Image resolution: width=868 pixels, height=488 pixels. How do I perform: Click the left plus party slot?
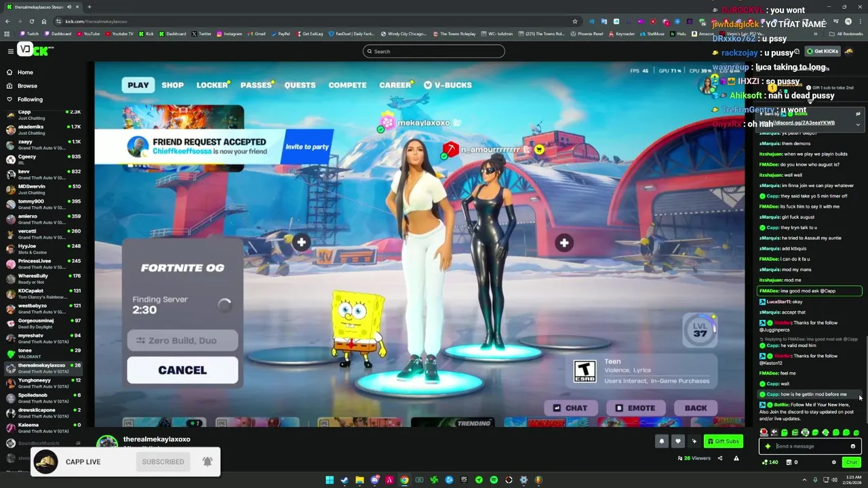point(301,242)
